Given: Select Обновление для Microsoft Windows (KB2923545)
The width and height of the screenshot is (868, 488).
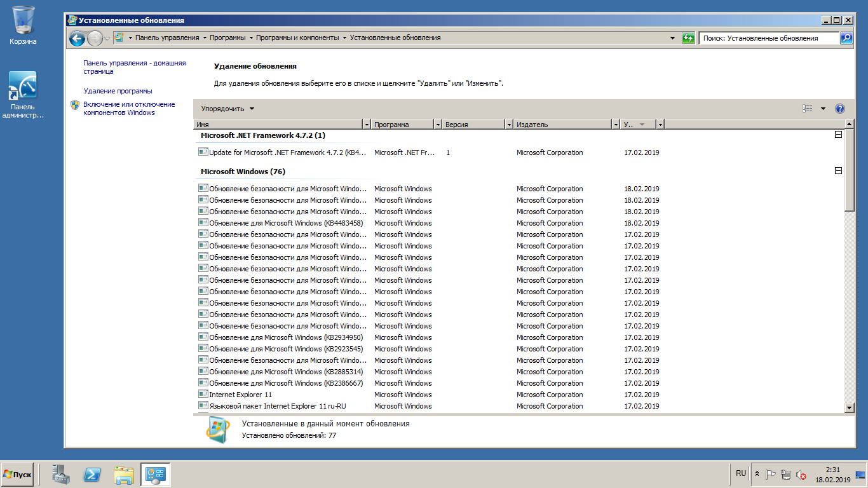Looking at the screenshot, I should point(286,349).
